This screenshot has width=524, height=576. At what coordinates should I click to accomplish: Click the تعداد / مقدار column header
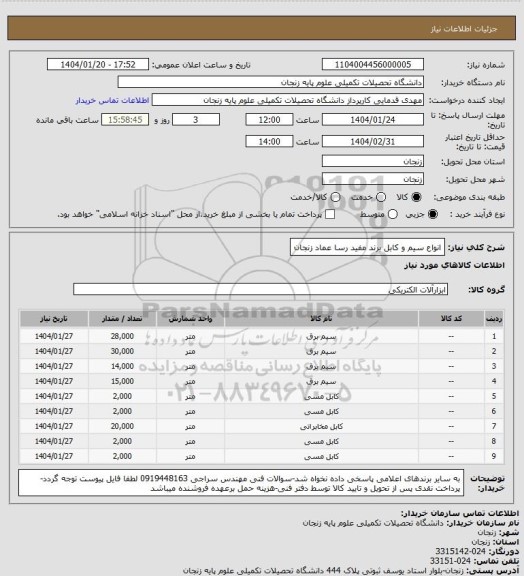pos(122,319)
